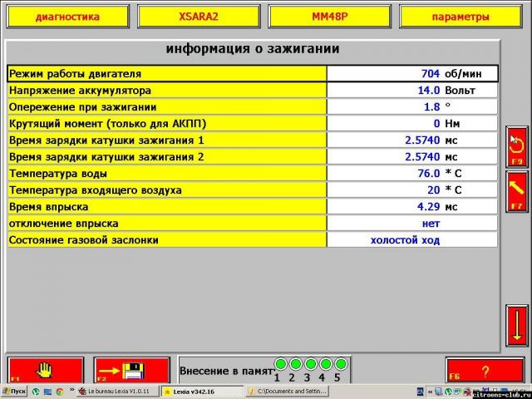The image size is (532, 399).
Task: Select Время зарядки катушки зажигания 2 row
Action: [x=253, y=157]
